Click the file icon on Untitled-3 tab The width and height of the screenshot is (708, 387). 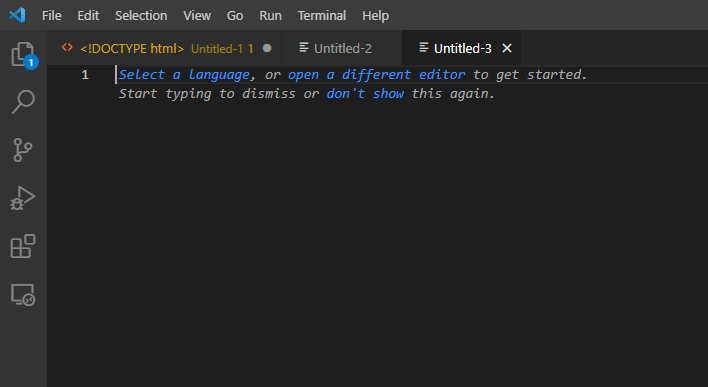(x=424, y=47)
